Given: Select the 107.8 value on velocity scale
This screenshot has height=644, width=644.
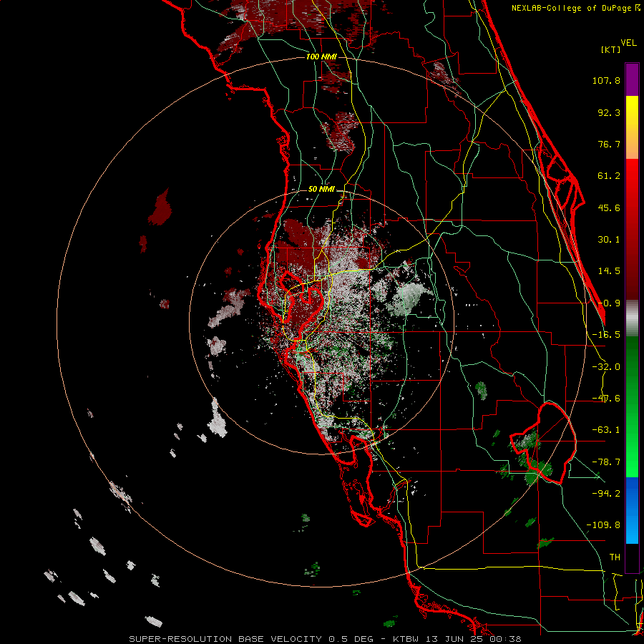Looking at the screenshot, I should click(606, 80).
